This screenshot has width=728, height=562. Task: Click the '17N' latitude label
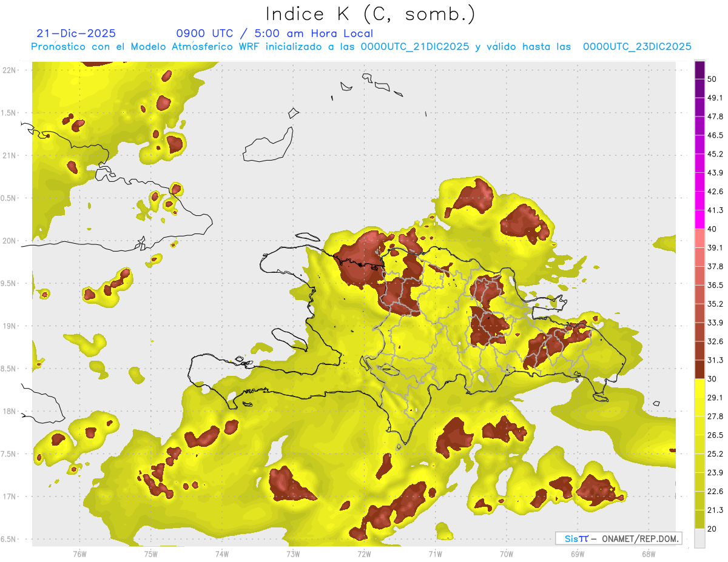(x=10, y=497)
